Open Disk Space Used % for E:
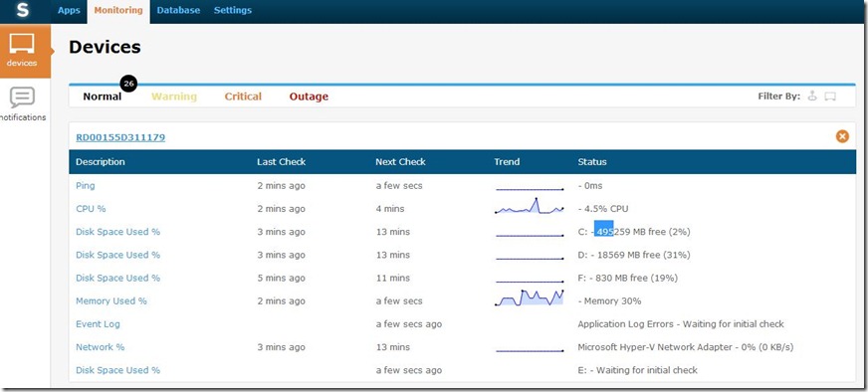This screenshot has height=392, width=868. tap(117, 370)
